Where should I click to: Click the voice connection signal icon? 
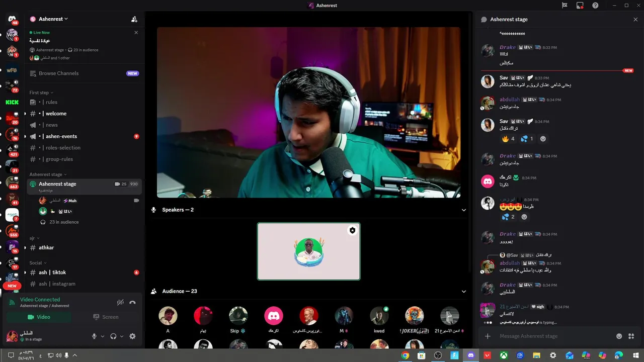point(12,303)
